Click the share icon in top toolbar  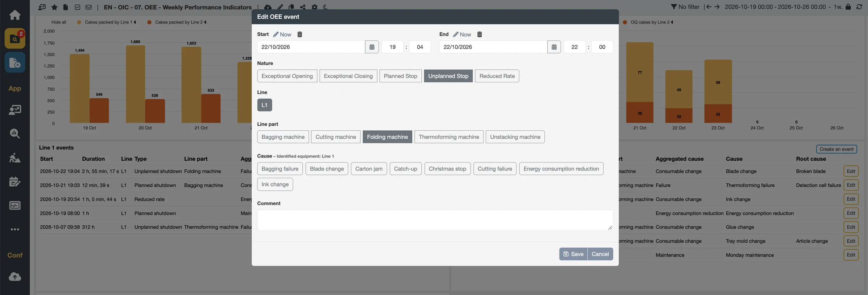[303, 7]
